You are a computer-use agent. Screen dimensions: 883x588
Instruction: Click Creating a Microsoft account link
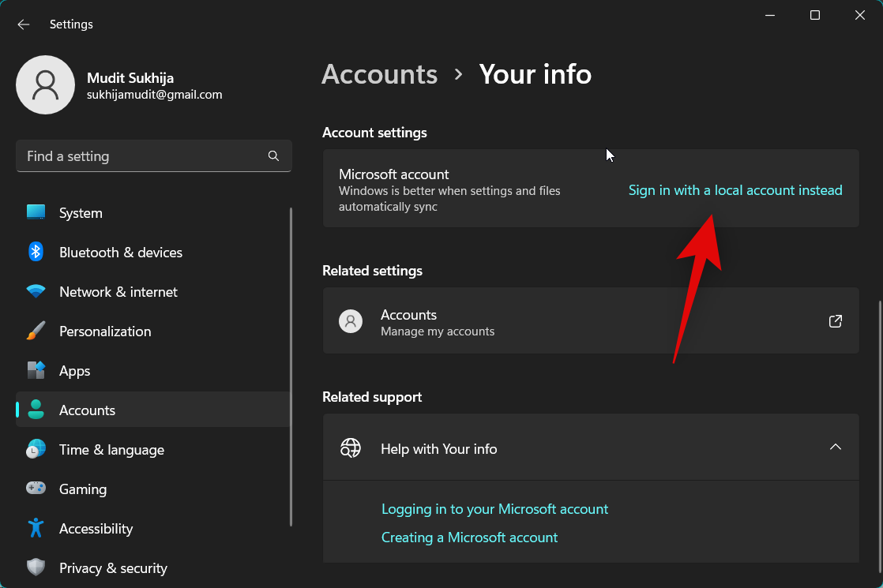[x=469, y=537]
